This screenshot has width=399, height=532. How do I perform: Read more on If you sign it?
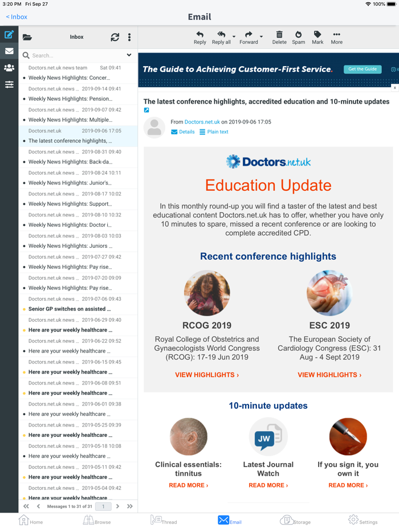click(348, 485)
